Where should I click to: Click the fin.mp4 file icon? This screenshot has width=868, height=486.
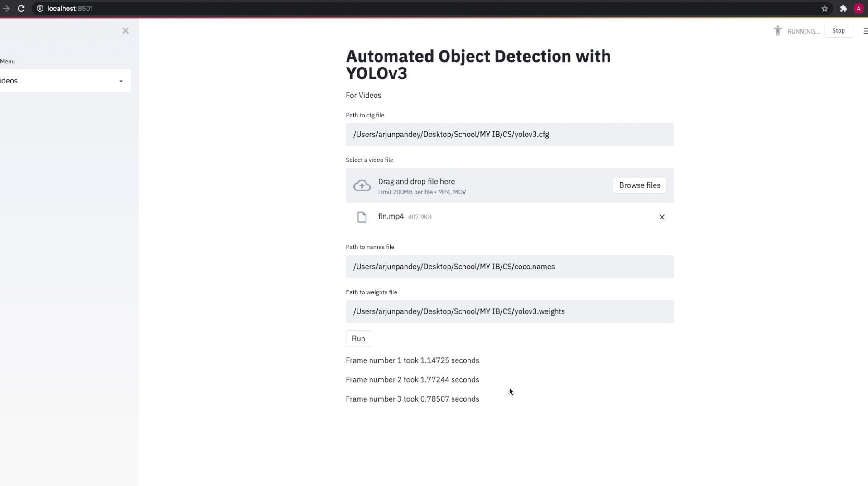click(x=362, y=217)
